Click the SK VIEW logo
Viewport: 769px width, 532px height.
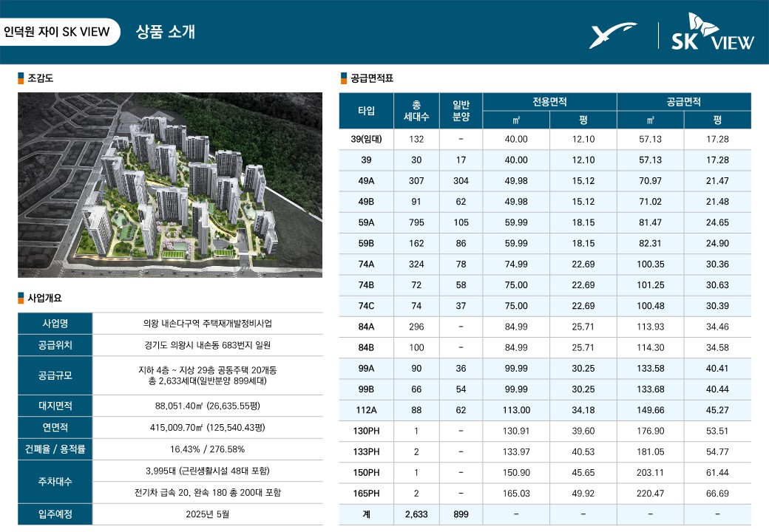(713, 31)
